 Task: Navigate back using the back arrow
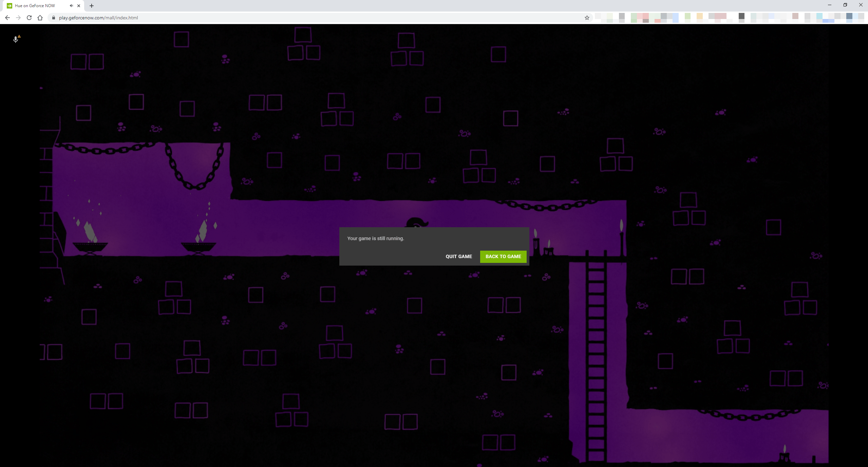pyautogui.click(x=7, y=18)
